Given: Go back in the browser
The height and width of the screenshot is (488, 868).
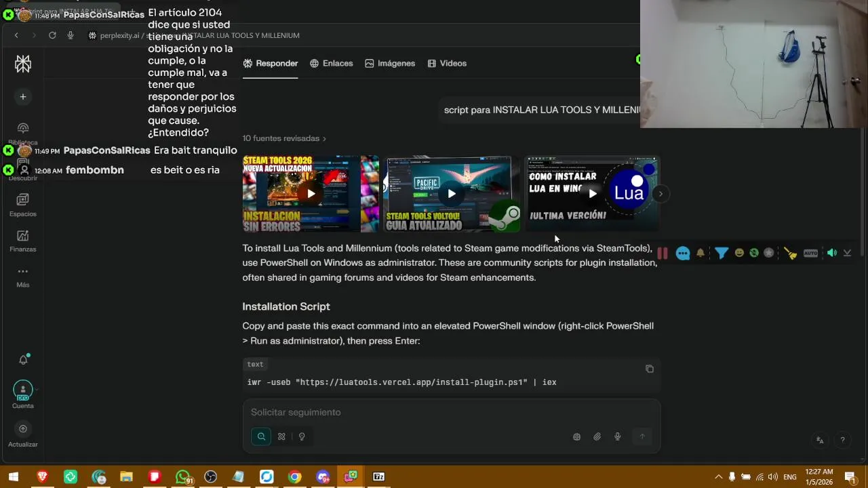Looking at the screenshot, I should (16, 35).
